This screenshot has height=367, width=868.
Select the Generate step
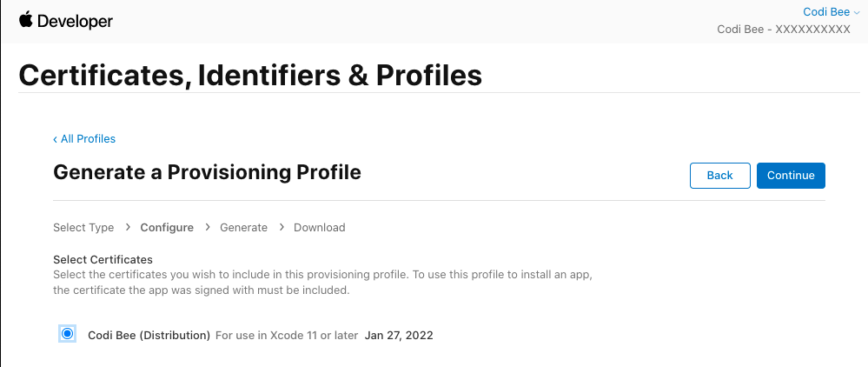coord(243,228)
